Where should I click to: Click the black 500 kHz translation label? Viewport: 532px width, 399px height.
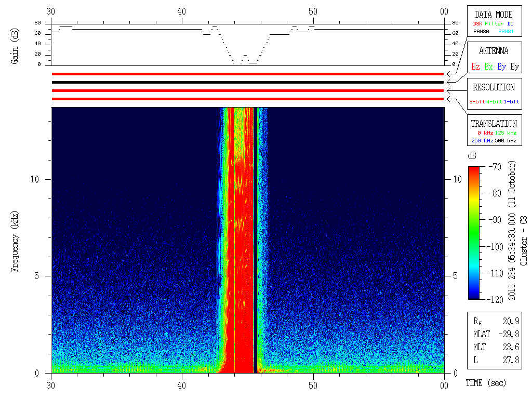click(506, 140)
